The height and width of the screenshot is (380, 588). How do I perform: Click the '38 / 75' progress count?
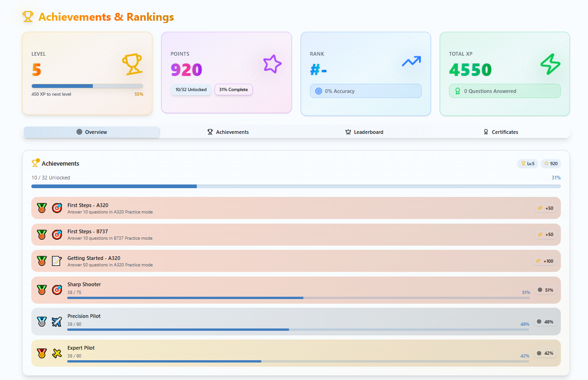(x=74, y=293)
